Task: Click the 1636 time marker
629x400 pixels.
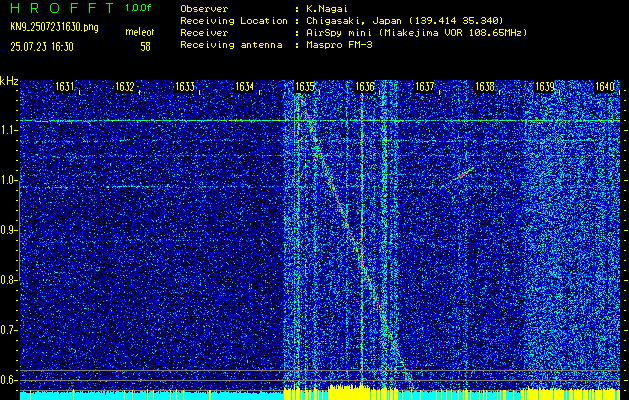Action: [365, 87]
